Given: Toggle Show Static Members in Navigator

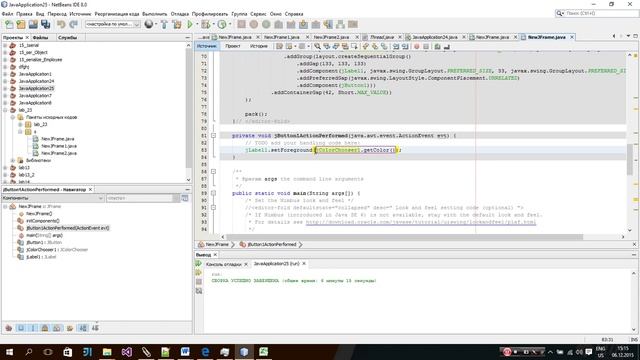Looking at the screenshot, I should point(33,328).
